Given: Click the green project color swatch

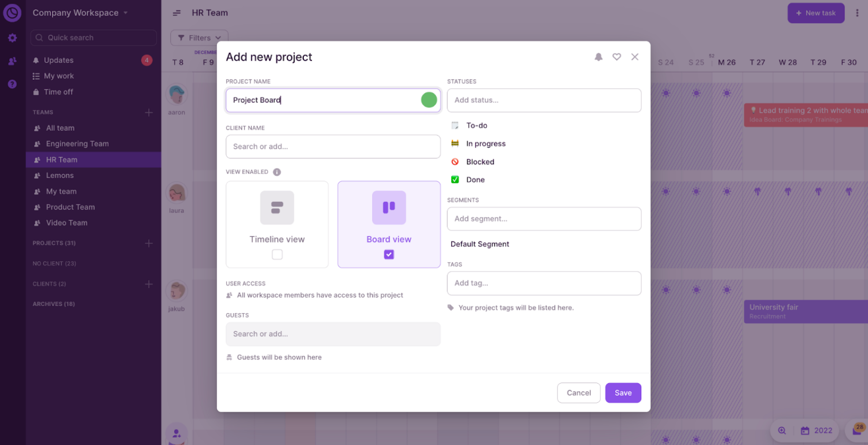Looking at the screenshot, I should coord(429,100).
